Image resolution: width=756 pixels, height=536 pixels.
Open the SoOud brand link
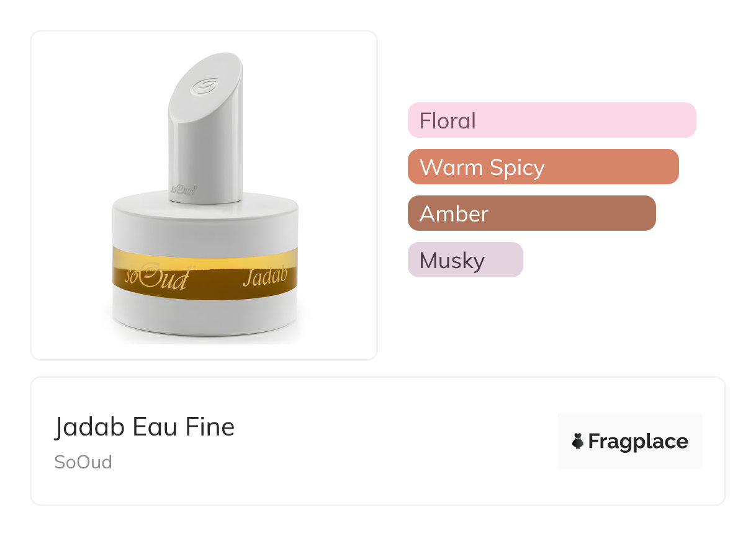tap(83, 462)
